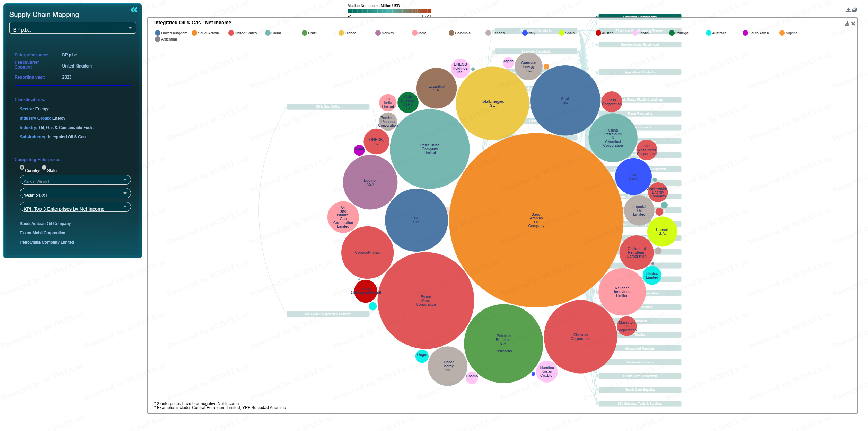Click the Canada legend color dot
868x431 pixels.
tap(488, 33)
